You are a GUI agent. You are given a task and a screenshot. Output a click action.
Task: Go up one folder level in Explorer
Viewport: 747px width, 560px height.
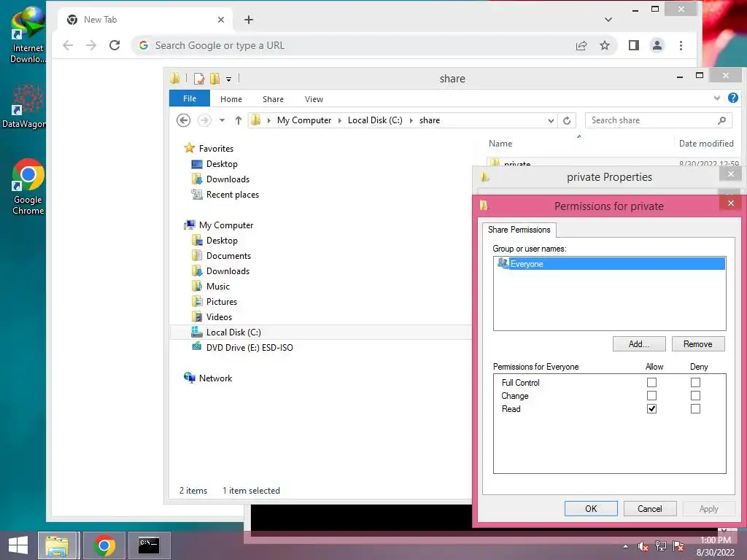pyautogui.click(x=239, y=120)
